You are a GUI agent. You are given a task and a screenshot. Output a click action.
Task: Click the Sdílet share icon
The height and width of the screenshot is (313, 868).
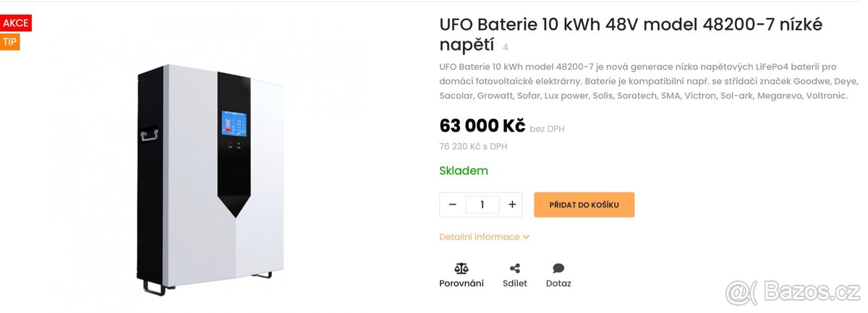[x=515, y=268]
